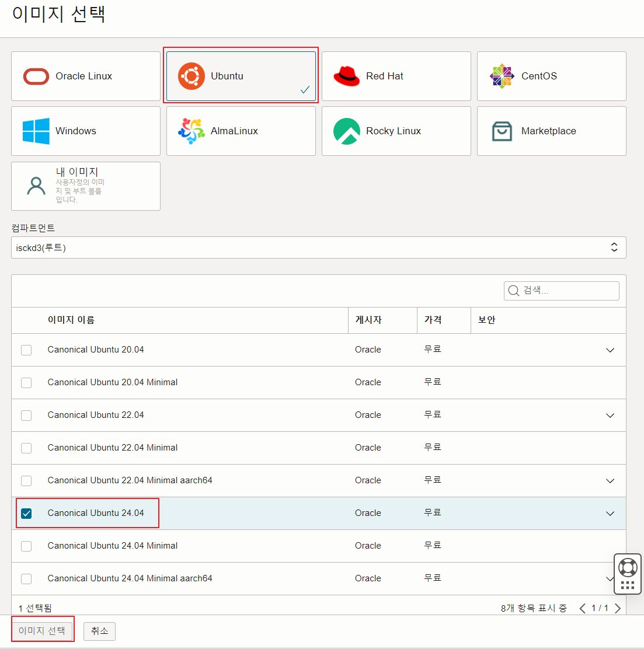Expand Ubuntu 22.04 Minimal aarch64 details

[x=610, y=481]
